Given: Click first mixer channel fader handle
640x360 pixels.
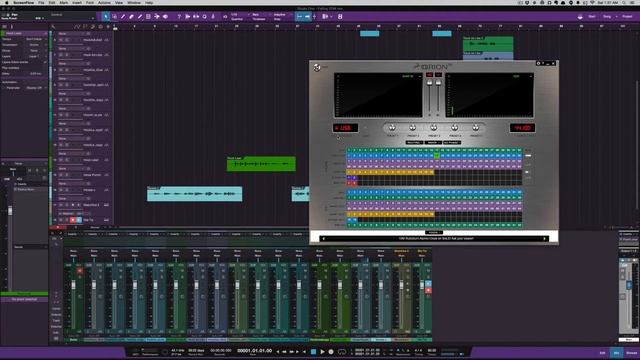Looking at the screenshot, I should tap(74, 285).
